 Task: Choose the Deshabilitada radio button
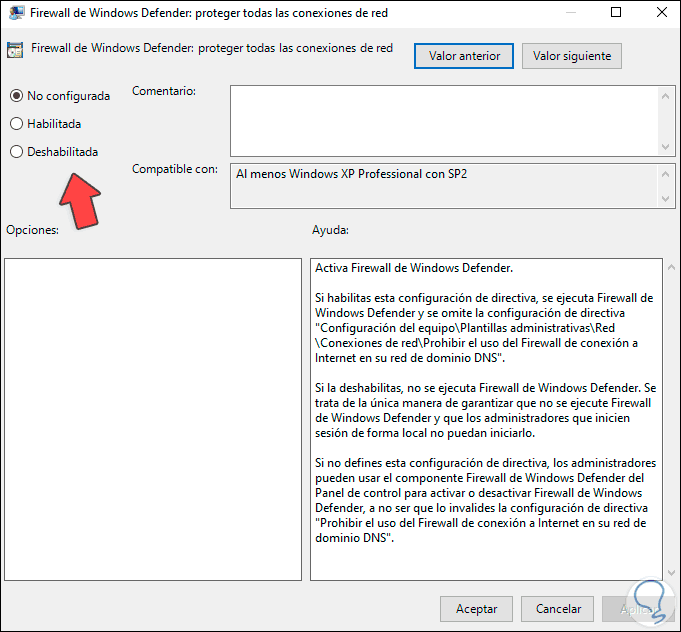coord(17,152)
